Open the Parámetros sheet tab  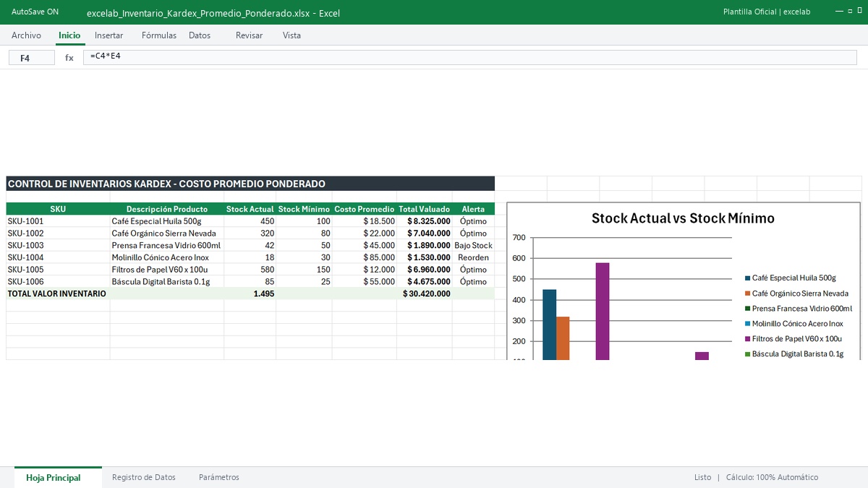[x=219, y=478]
